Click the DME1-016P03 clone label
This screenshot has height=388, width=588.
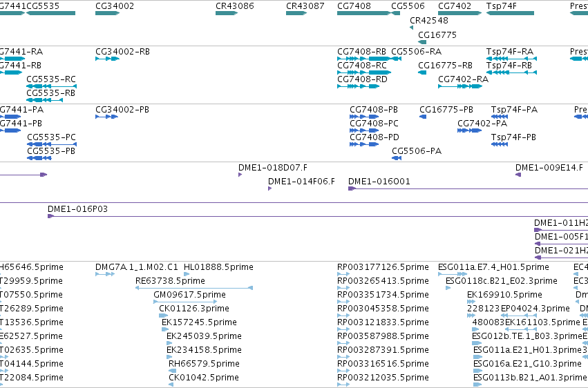(x=77, y=209)
